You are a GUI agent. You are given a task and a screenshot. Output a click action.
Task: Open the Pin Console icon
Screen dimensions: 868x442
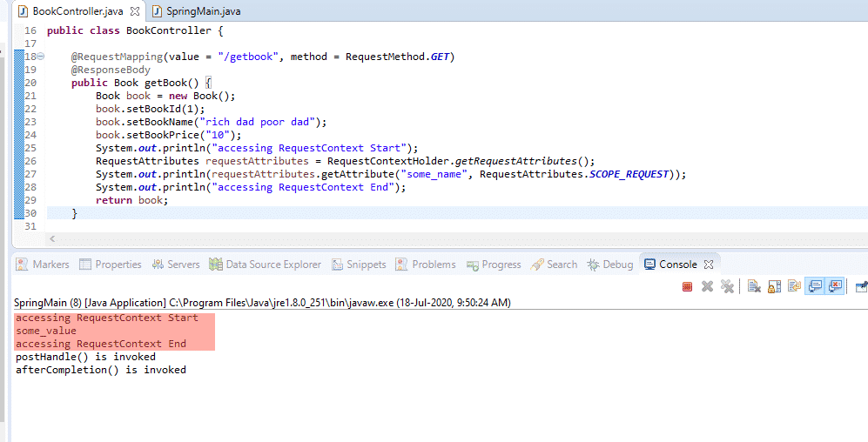(861, 286)
